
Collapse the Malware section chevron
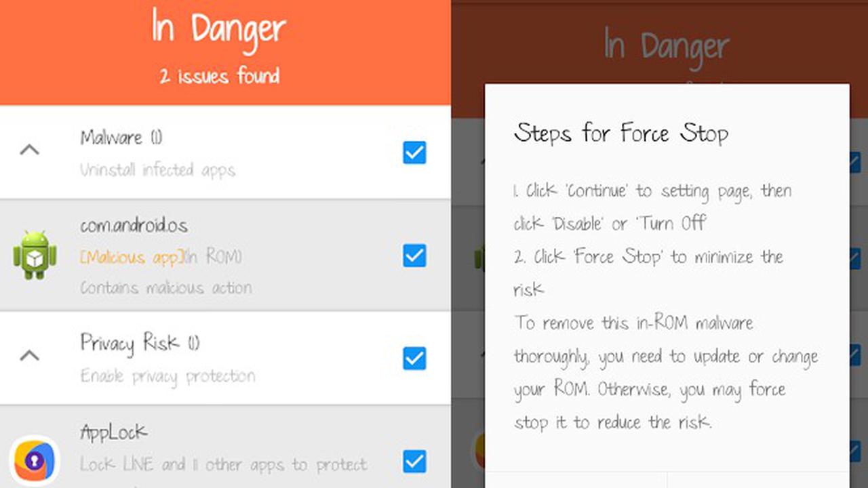(29, 150)
